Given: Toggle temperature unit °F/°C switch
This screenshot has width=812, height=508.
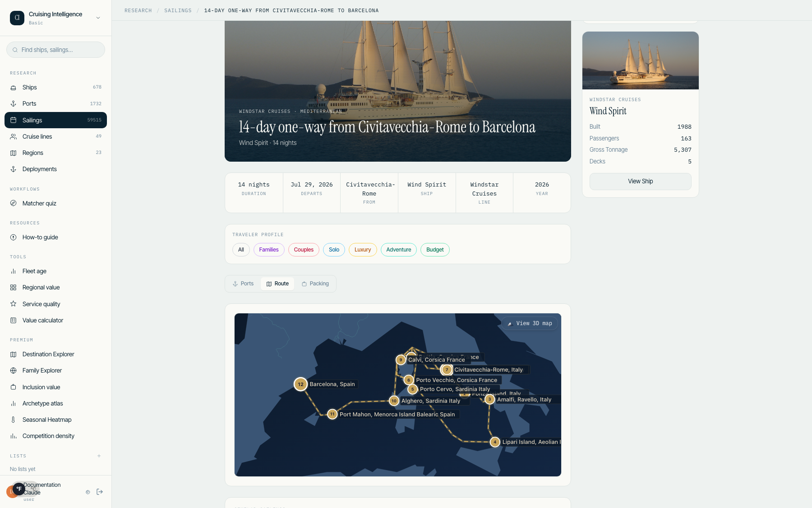Looking at the screenshot, I should pos(25,489).
